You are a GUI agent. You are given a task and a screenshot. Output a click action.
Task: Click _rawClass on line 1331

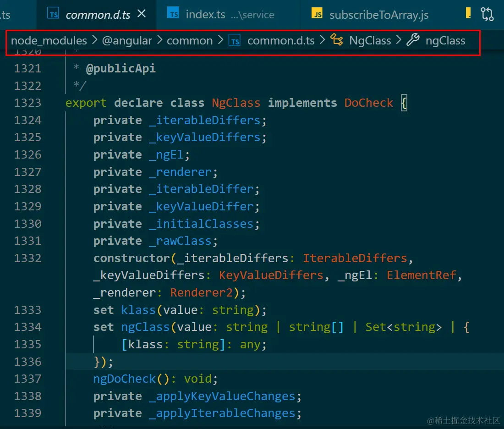point(181,241)
